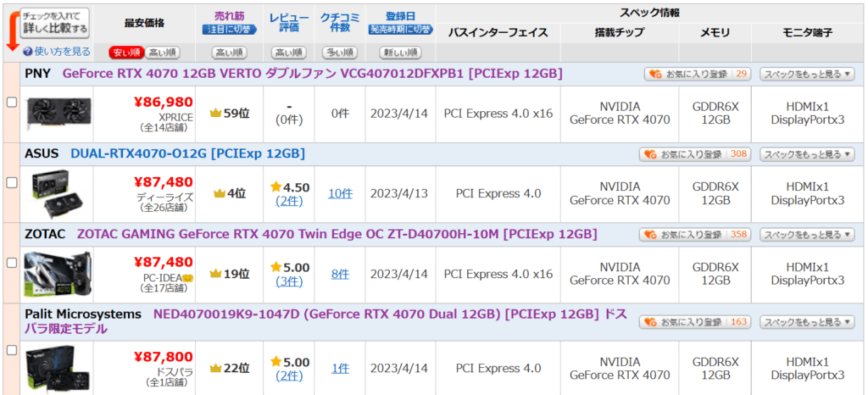Expand スペックをもっと見る for the PNY card
Screen dimensions: 868x395
[806, 74]
